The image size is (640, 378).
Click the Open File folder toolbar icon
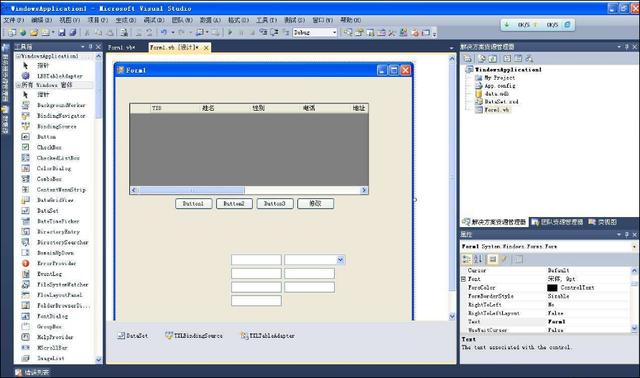coord(34,32)
